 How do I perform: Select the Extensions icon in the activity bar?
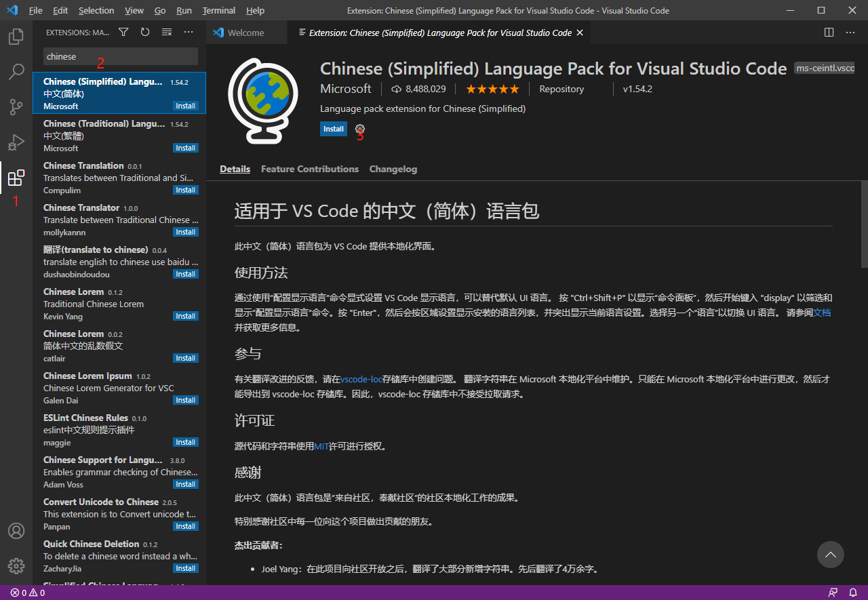point(16,178)
